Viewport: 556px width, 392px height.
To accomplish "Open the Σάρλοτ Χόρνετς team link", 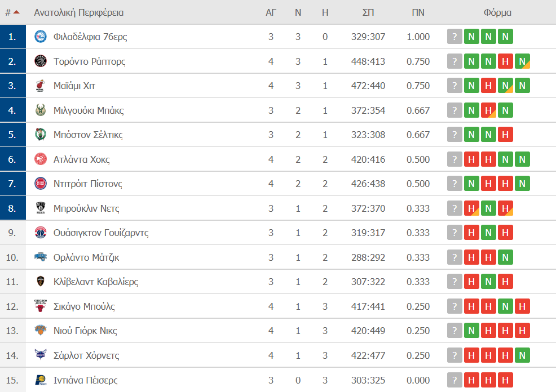I will (86, 355).
